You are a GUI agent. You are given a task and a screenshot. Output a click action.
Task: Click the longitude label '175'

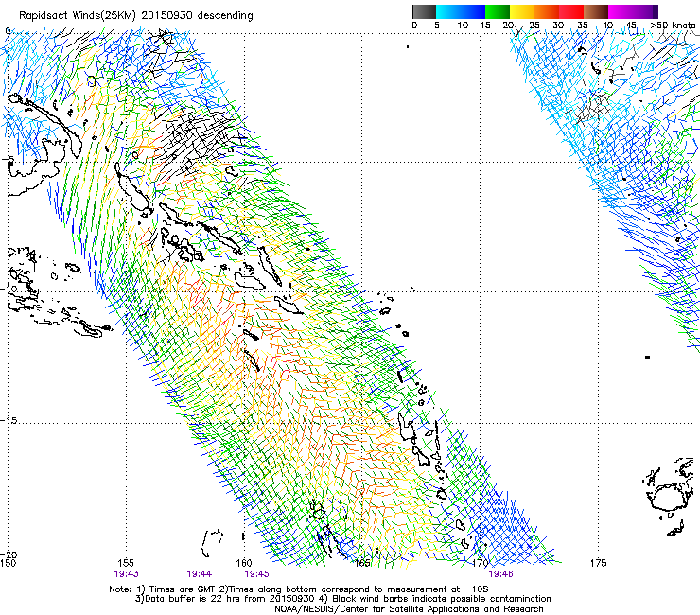tap(598, 563)
